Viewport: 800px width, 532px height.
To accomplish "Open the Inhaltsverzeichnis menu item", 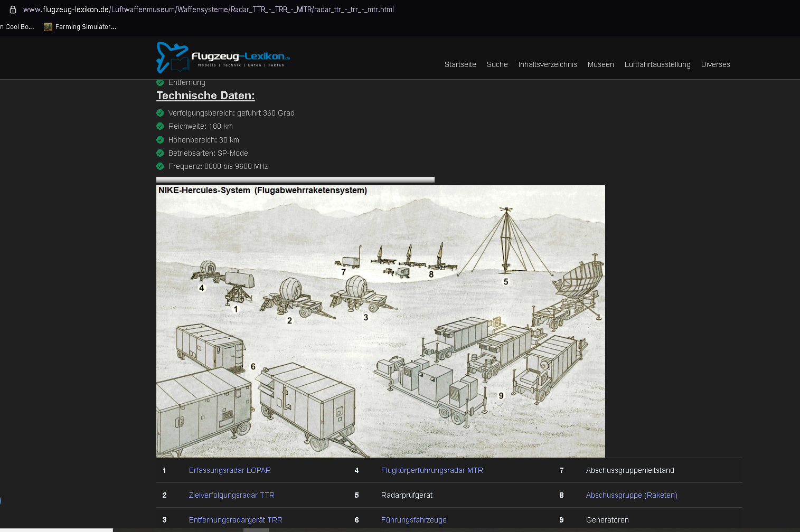I will pos(548,64).
